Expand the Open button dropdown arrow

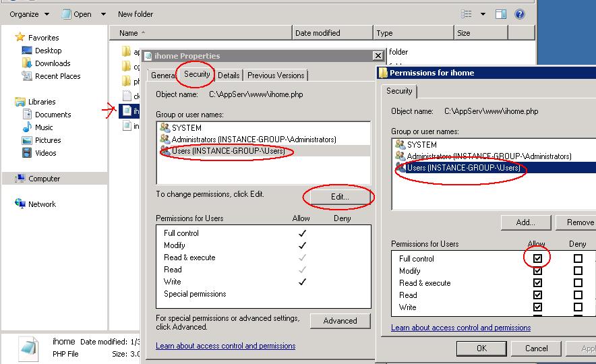tap(103, 14)
